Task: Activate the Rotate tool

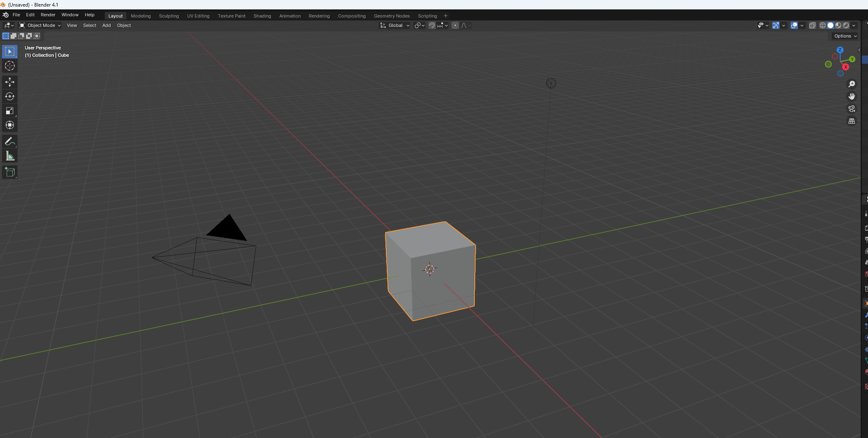Action: pyautogui.click(x=10, y=96)
